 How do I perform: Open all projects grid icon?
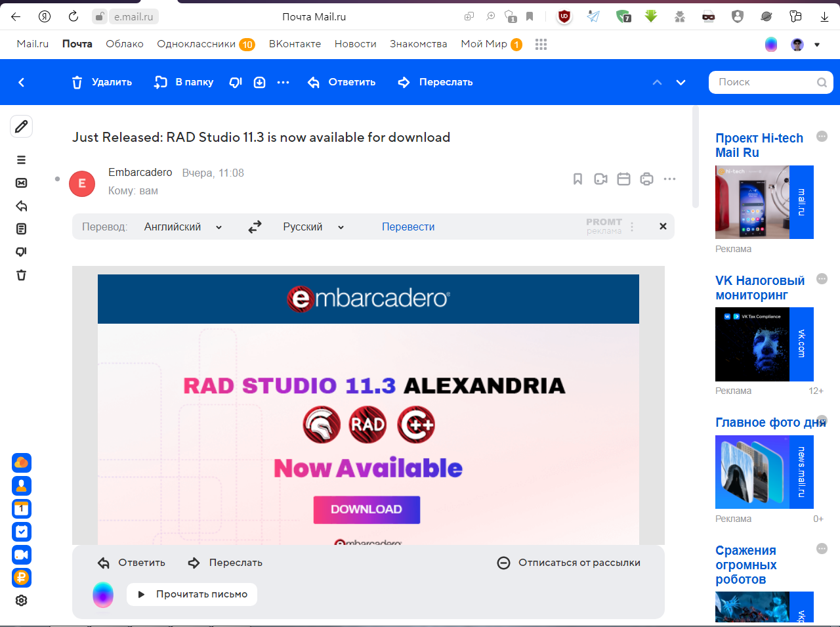pyautogui.click(x=541, y=44)
